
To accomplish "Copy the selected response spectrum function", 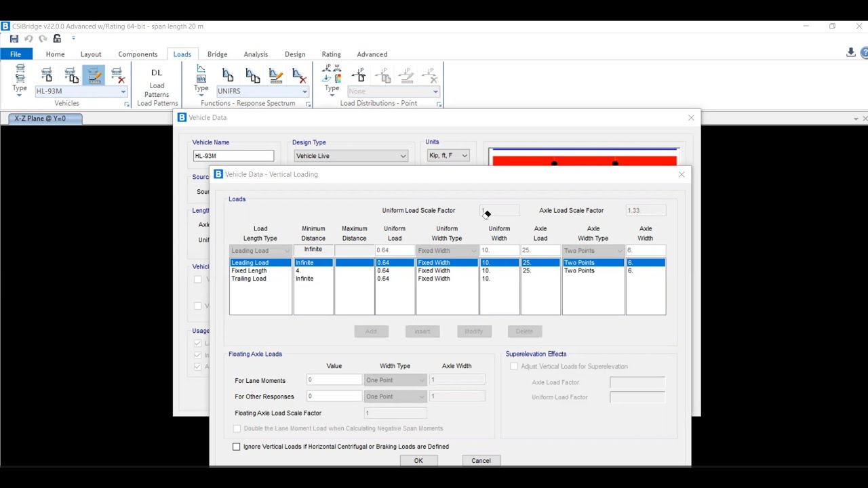I will coord(252,75).
